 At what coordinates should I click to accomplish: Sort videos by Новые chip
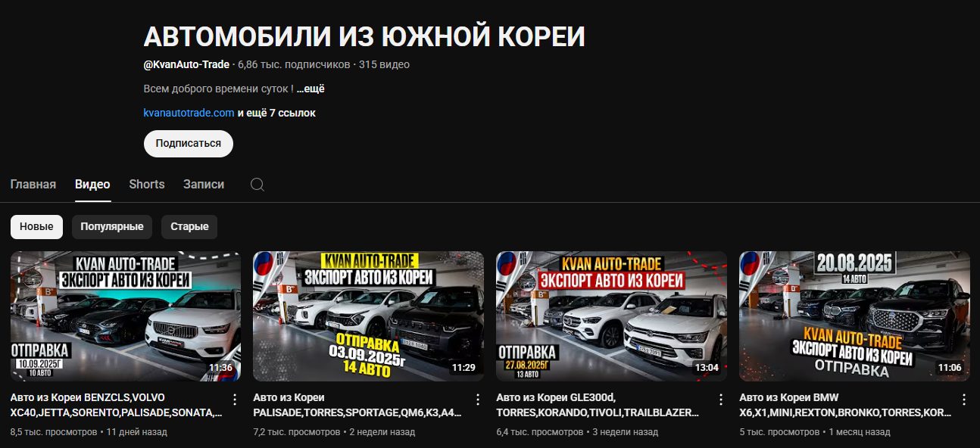click(x=36, y=227)
